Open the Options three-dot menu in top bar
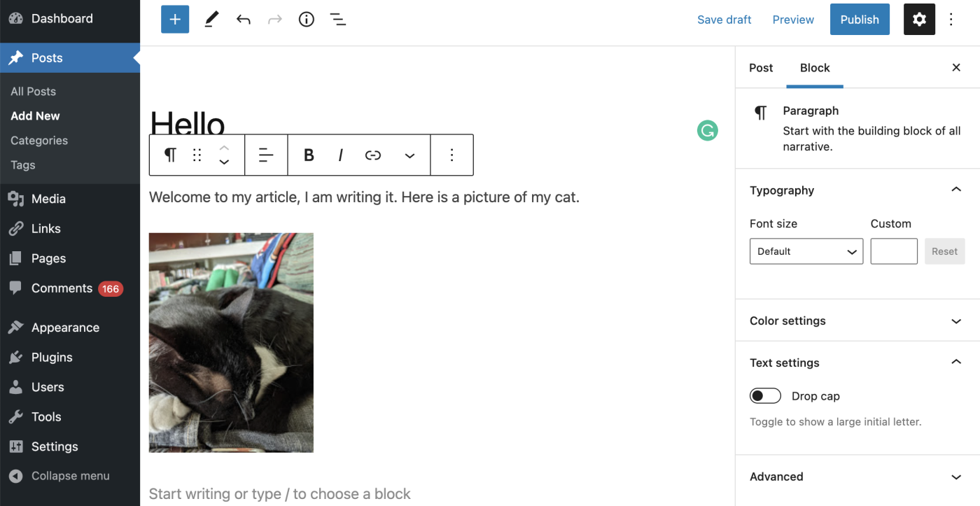The height and width of the screenshot is (506, 980). point(951,20)
